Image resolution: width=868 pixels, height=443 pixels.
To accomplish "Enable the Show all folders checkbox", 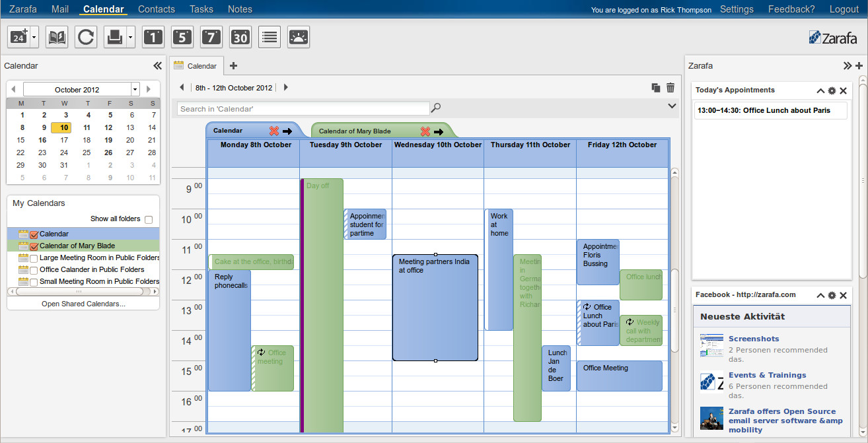I will click(149, 219).
